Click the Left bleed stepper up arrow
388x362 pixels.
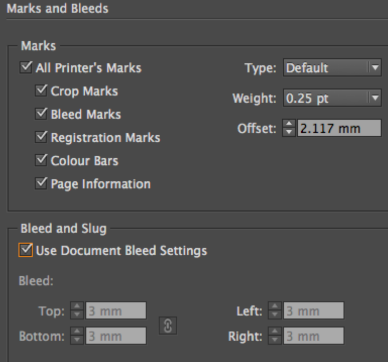(x=275, y=307)
